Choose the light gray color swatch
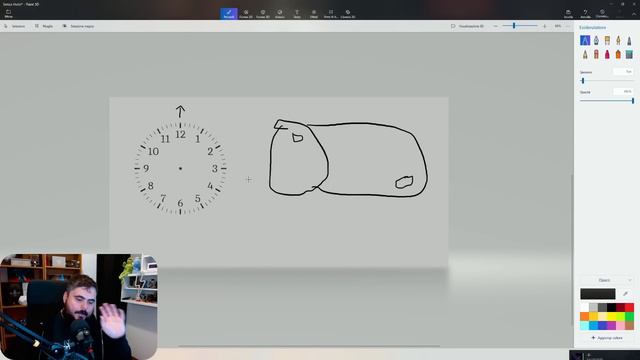This screenshot has width=640, height=360. click(593, 307)
